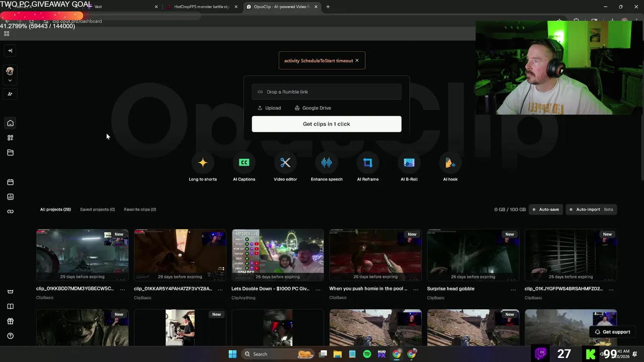
Task: Open the AI Captions tool
Action: click(244, 168)
